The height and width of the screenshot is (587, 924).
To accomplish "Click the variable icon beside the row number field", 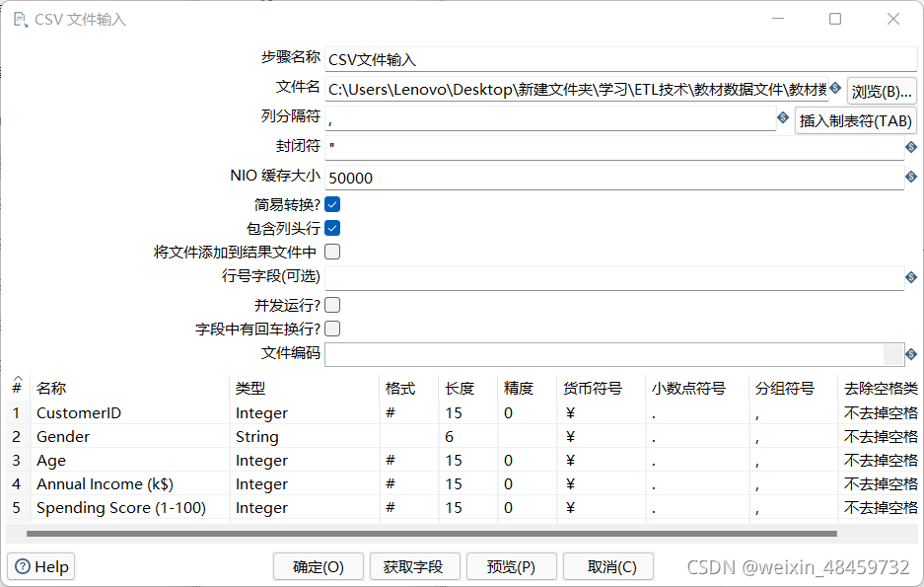I will (x=911, y=277).
